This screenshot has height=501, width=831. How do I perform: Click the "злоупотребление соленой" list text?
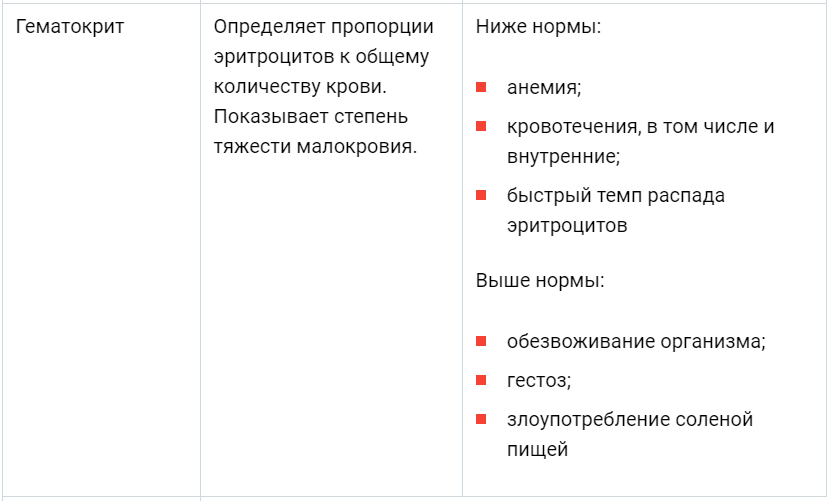tap(629, 419)
